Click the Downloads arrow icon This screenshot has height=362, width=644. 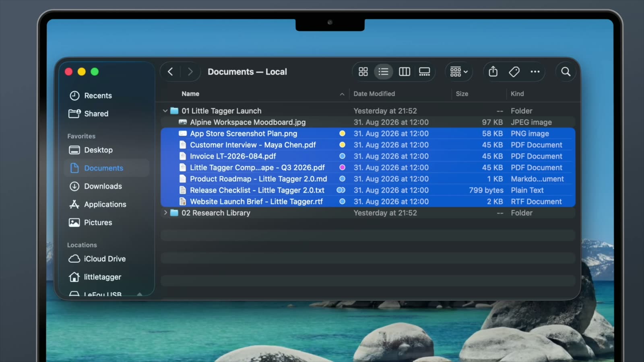[74, 186]
